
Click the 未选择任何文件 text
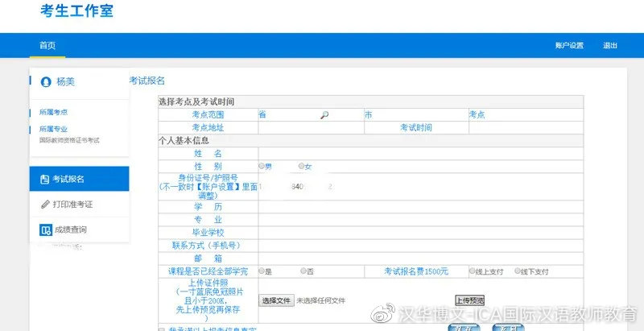[x=321, y=300]
